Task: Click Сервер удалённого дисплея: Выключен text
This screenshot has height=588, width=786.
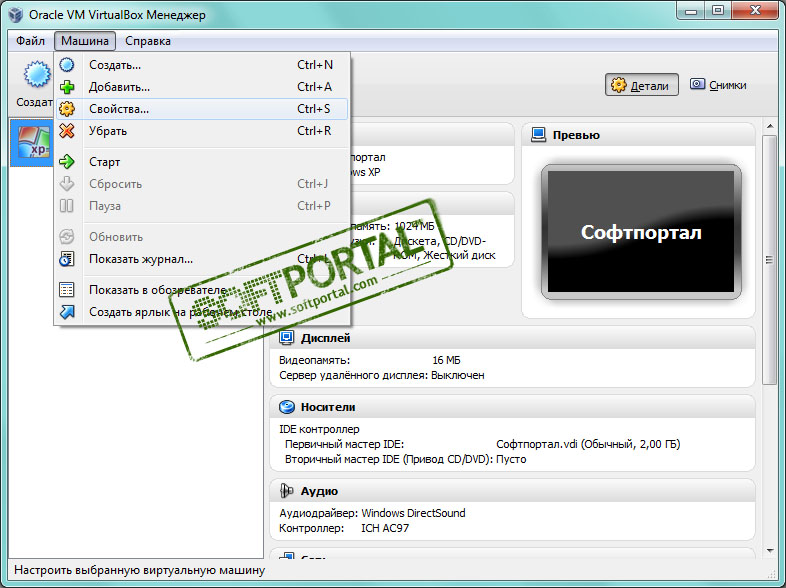Action: pyautogui.click(x=382, y=375)
